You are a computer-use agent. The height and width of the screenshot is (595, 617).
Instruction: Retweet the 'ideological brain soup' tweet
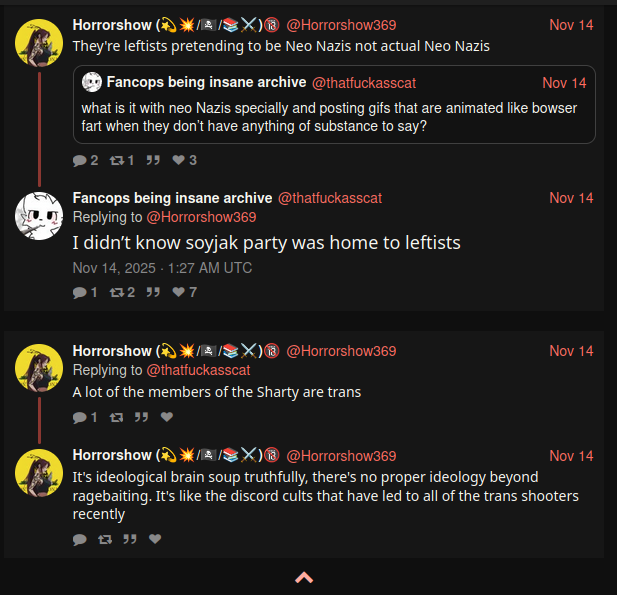tap(105, 539)
